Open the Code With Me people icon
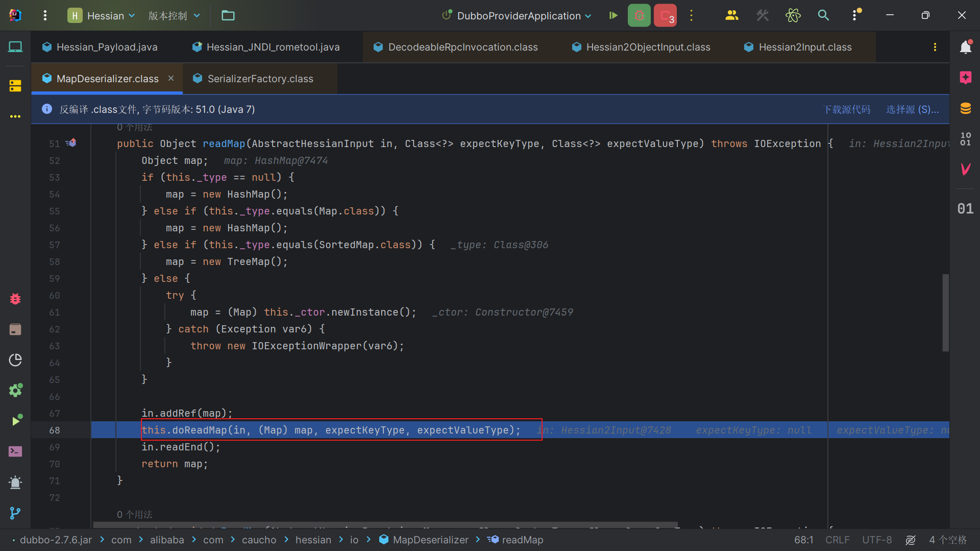 (731, 15)
